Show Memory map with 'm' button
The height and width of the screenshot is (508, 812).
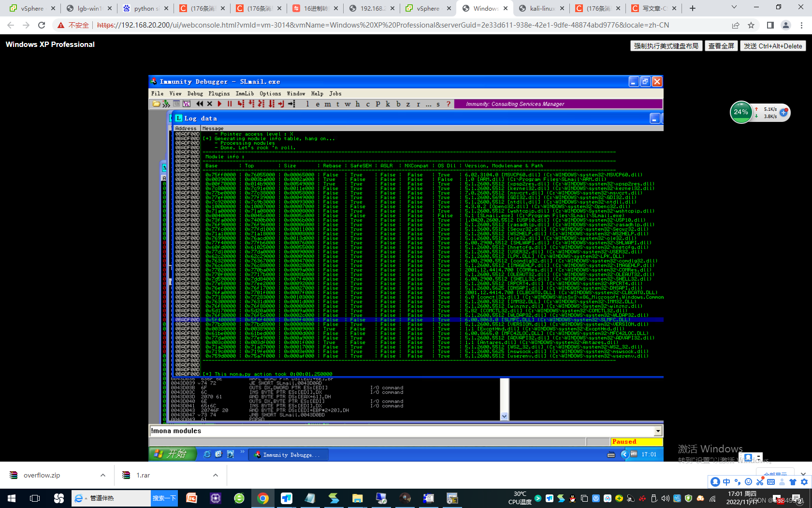[328, 104]
